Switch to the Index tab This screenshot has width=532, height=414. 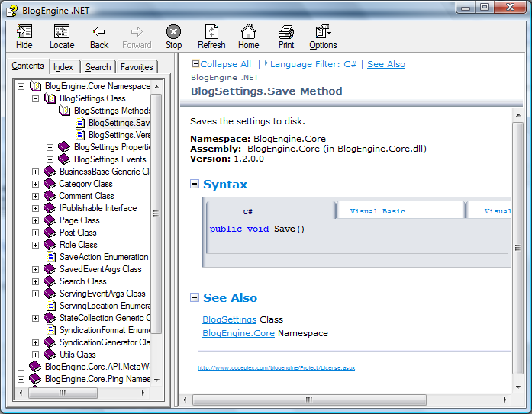point(63,67)
